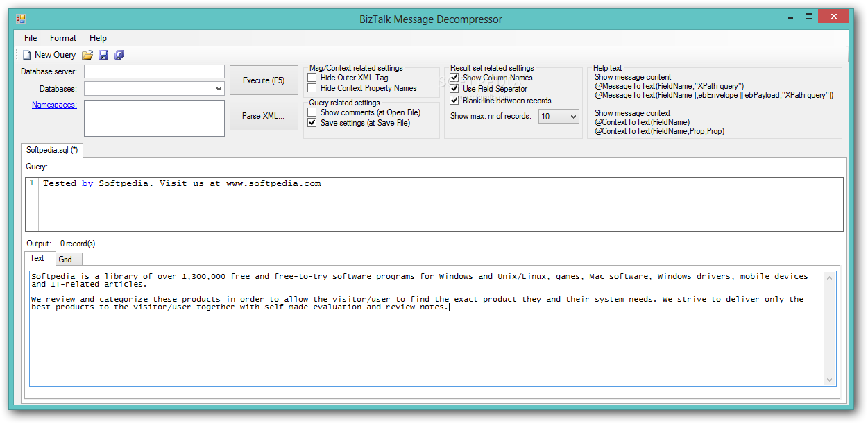Uncheck Show Column Names
This screenshot has height=424, width=868.
coord(454,78)
